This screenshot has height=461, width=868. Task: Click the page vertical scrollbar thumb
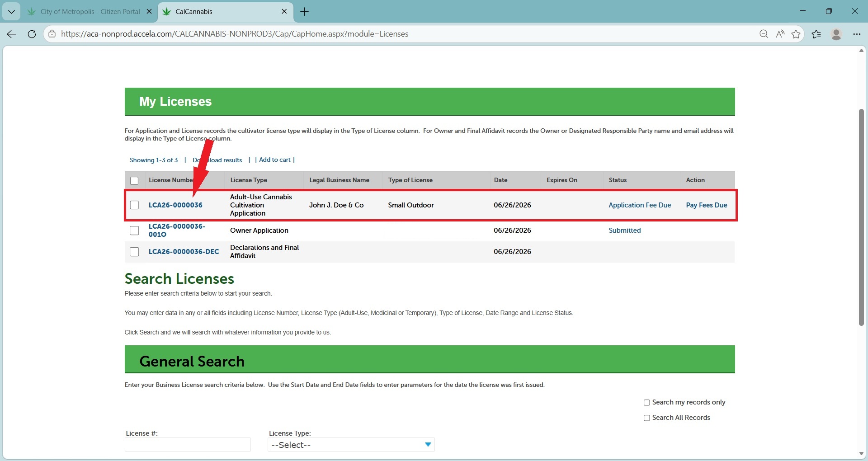[x=861, y=217]
